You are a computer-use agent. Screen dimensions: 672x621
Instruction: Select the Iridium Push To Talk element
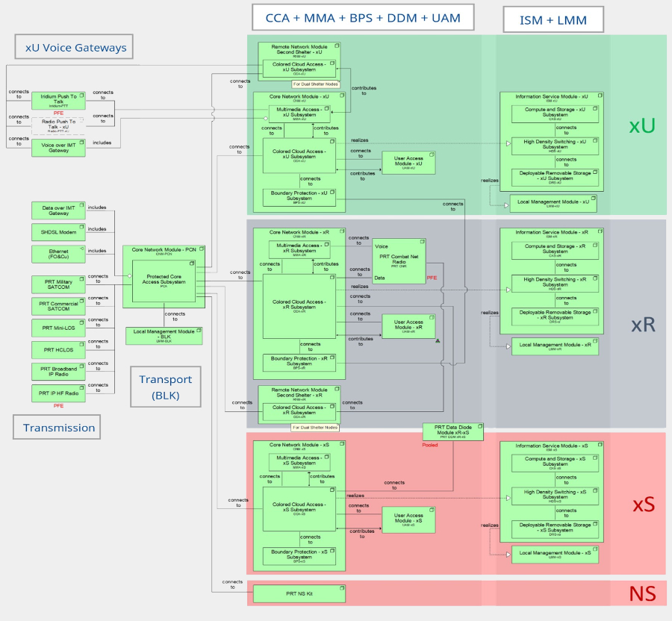click(59, 100)
